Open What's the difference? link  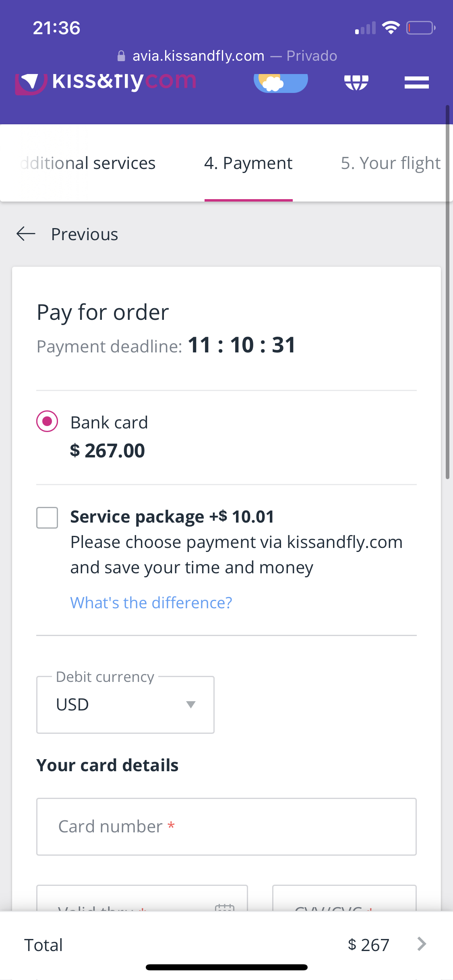151,602
